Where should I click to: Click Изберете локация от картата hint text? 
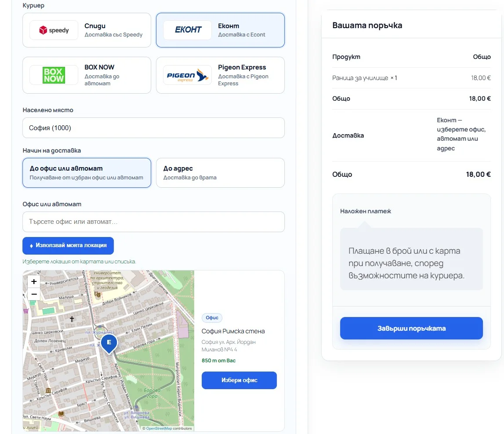click(79, 262)
